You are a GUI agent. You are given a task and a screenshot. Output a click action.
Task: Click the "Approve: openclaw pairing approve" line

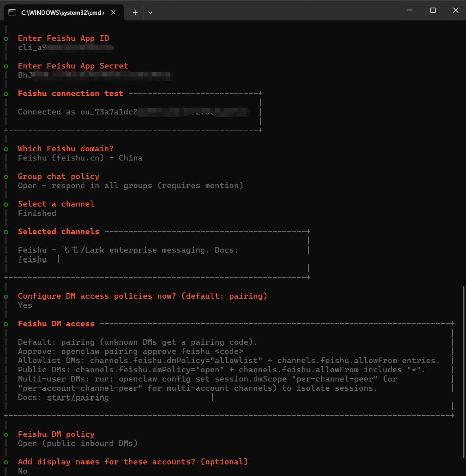[x=130, y=351]
